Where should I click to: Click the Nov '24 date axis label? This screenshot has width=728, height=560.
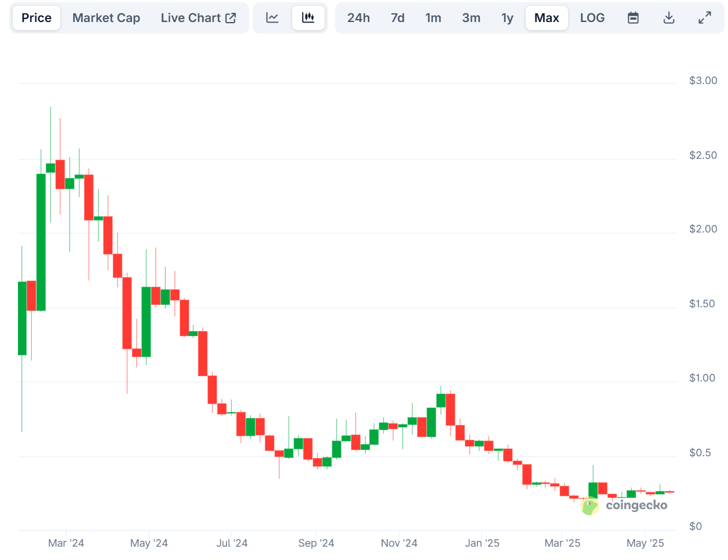point(399,543)
